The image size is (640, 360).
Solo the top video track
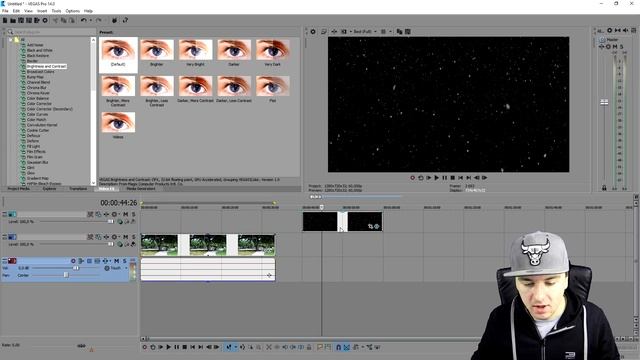133,214
